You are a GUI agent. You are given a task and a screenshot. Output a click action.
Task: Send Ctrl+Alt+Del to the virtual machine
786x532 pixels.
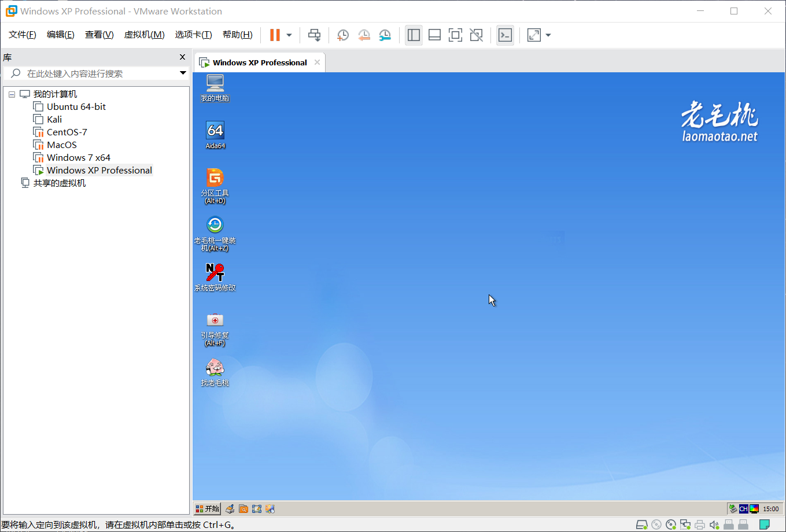pyautogui.click(x=314, y=35)
